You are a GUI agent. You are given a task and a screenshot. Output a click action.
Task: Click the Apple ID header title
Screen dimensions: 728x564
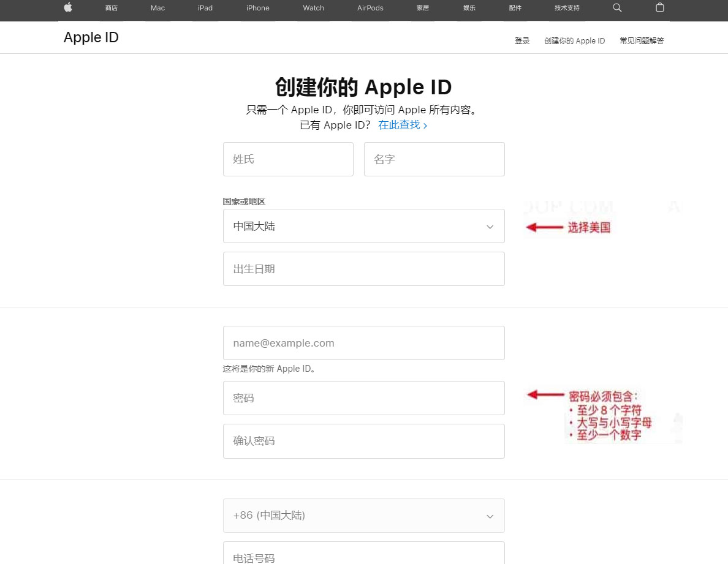pyautogui.click(x=91, y=37)
